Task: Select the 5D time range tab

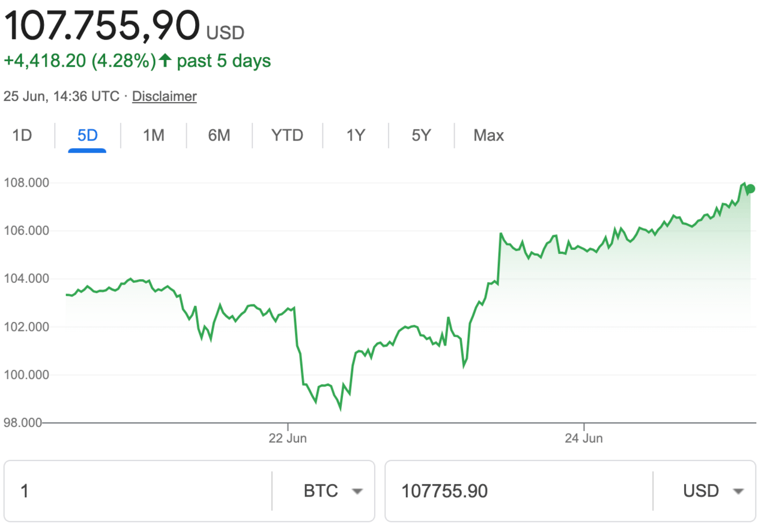Action: [87, 135]
